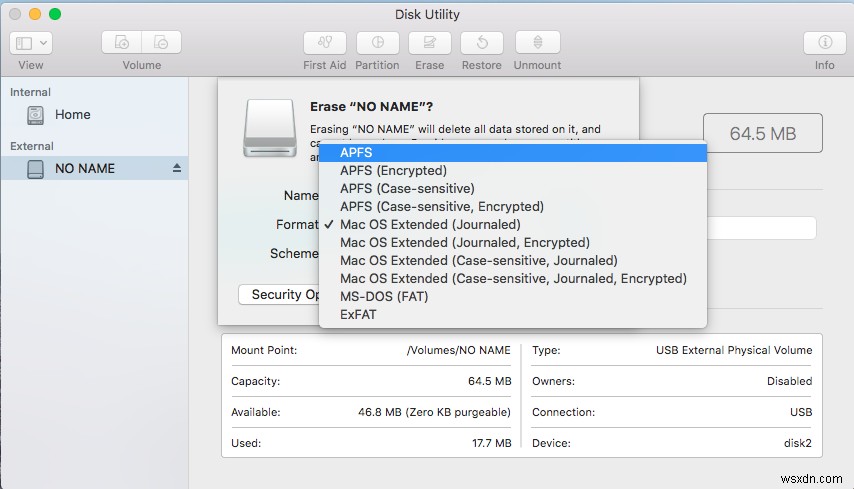Viewport: 854px width, 489px height.
Task: Click the Connection value USB
Action: pyautogui.click(x=801, y=412)
